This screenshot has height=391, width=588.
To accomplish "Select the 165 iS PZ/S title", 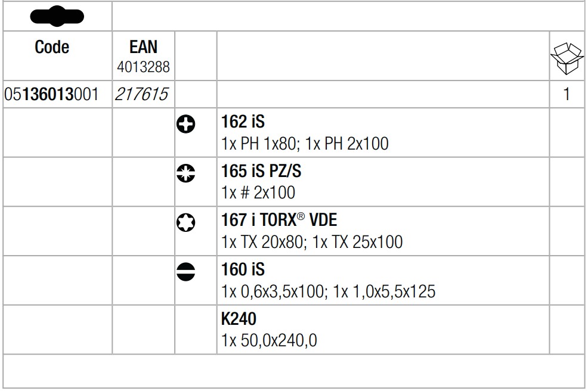I will (x=261, y=171).
